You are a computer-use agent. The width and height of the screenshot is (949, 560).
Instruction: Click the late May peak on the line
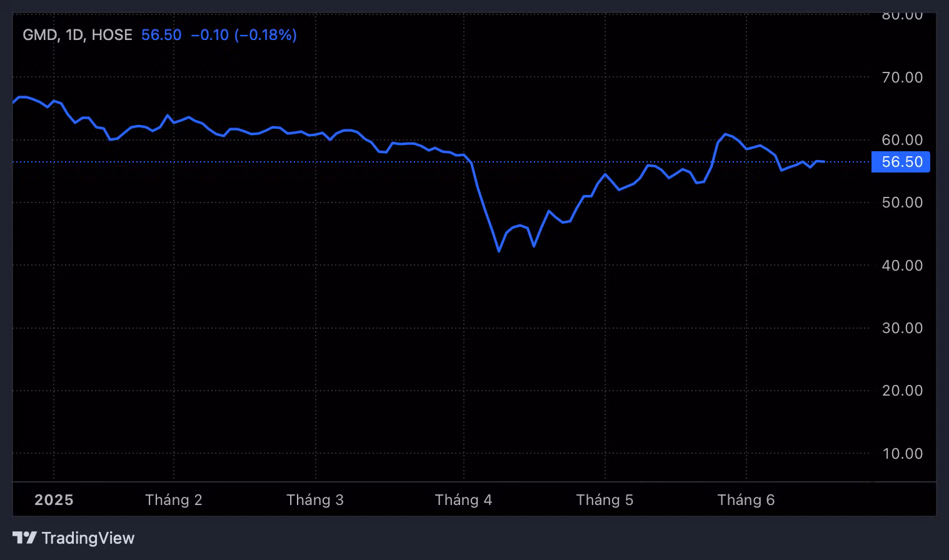click(x=725, y=134)
